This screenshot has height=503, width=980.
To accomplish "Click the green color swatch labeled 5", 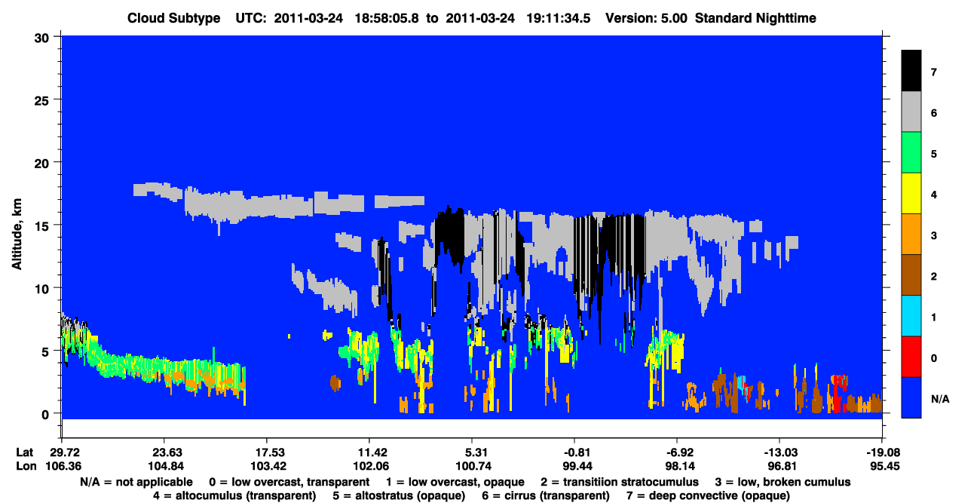I will click(x=911, y=153).
